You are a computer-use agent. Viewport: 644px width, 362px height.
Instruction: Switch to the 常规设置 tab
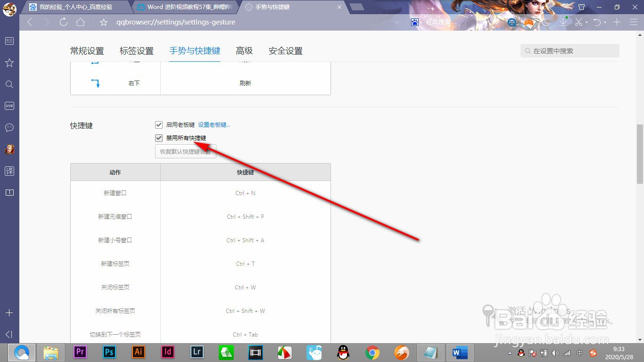(x=87, y=51)
